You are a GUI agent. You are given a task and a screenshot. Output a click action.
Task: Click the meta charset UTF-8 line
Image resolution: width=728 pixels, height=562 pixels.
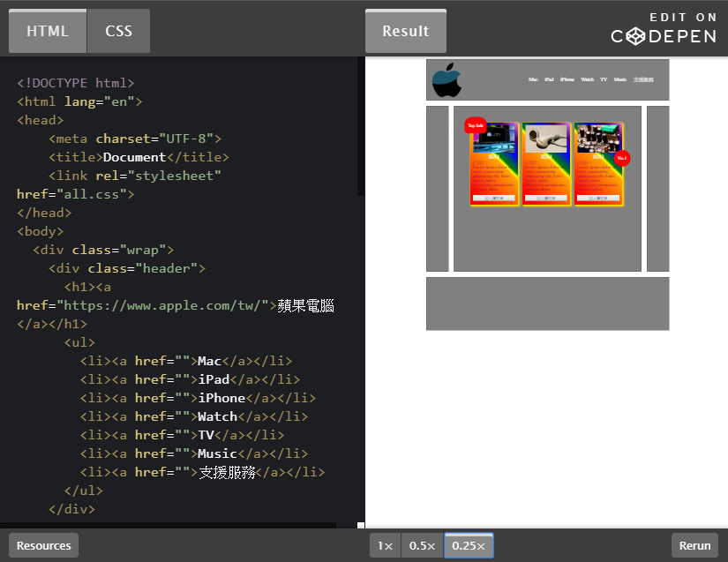click(x=135, y=139)
